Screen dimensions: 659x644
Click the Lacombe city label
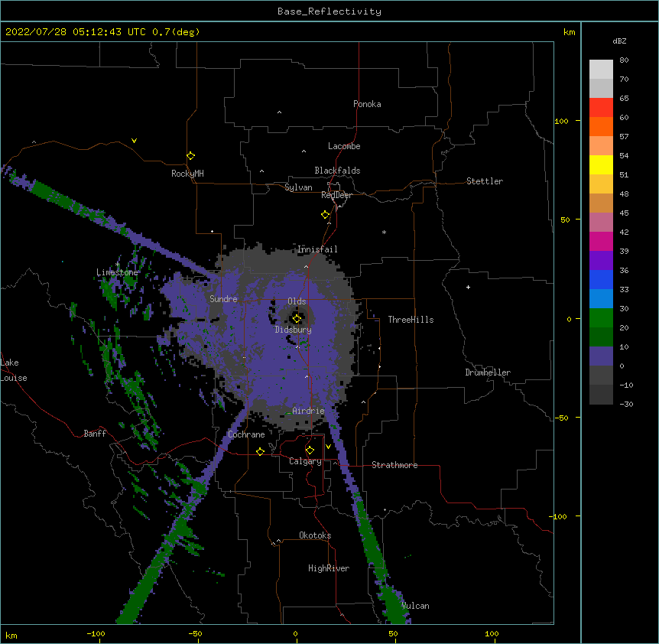[344, 146]
